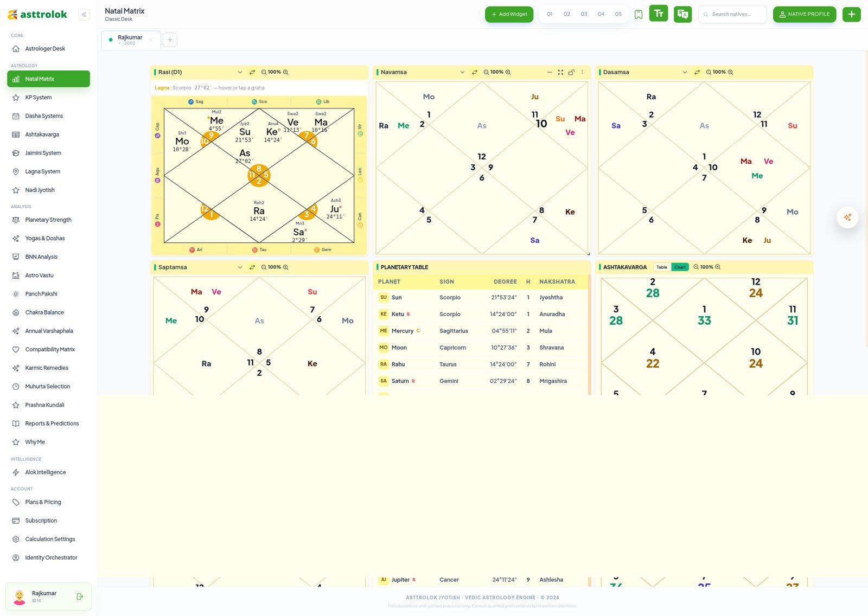
Task: Open Jaimini System page
Action: pyautogui.click(x=48, y=153)
